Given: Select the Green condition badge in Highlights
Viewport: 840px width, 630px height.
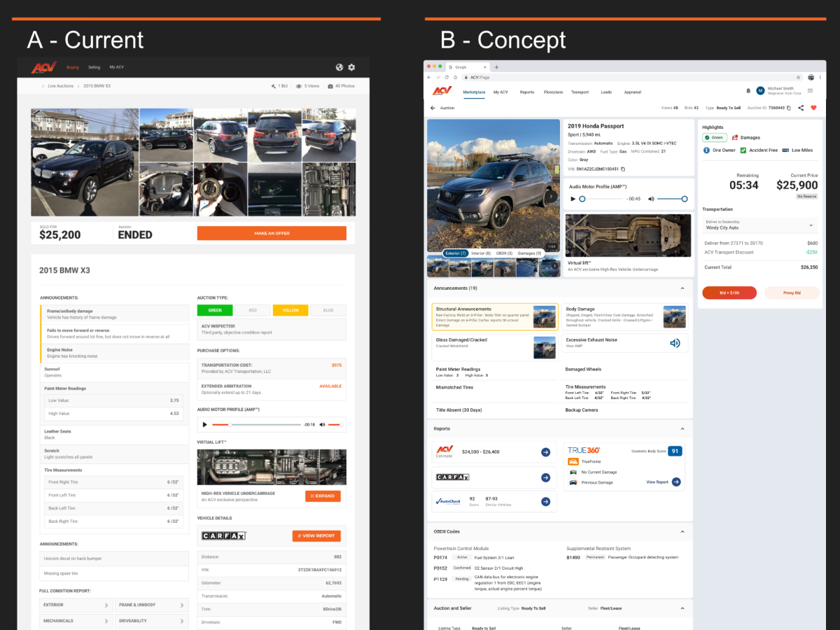Looking at the screenshot, I should pos(714,137).
